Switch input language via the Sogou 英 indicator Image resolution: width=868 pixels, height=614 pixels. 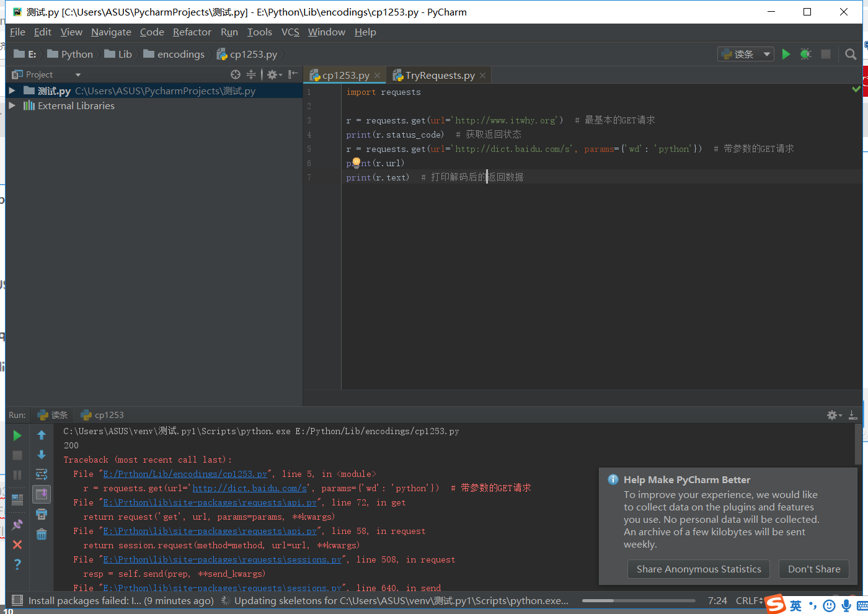coord(795,605)
